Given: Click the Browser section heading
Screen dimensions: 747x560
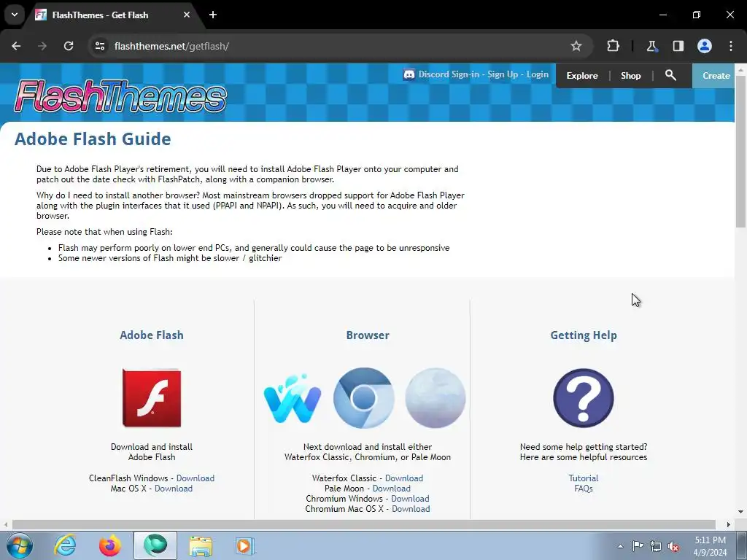Looking at the screenshot, I should [x=368, y=335].
